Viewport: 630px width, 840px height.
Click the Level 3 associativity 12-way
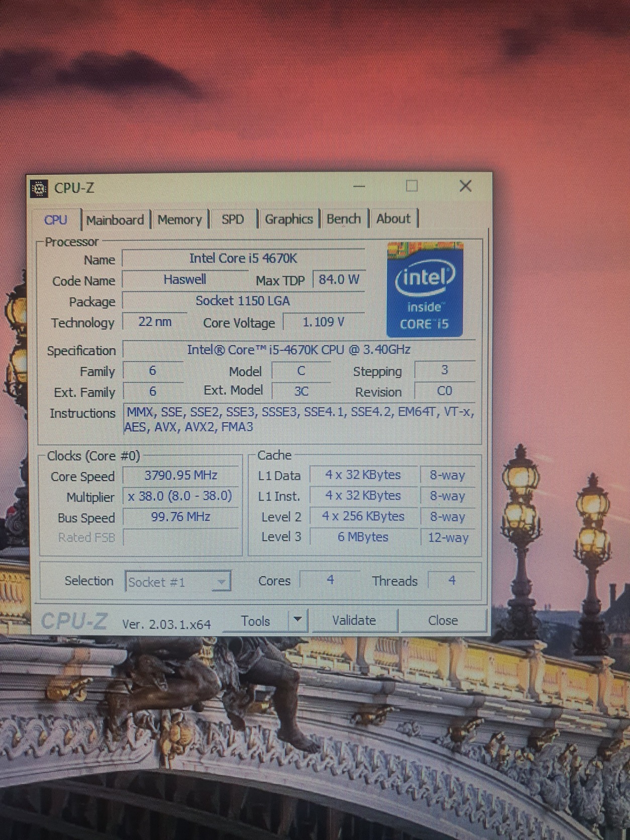pyautogui.click(x=448, y=538)
